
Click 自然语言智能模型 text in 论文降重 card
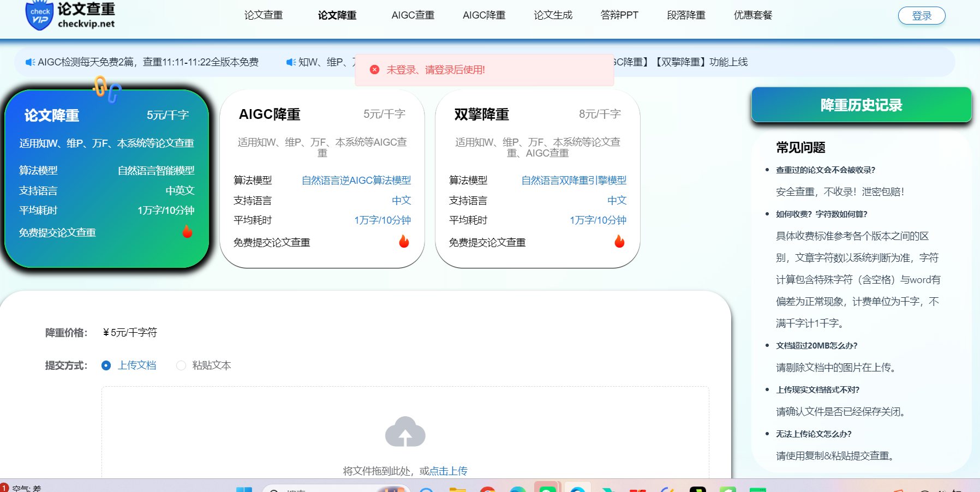click(x=156, y=171)
